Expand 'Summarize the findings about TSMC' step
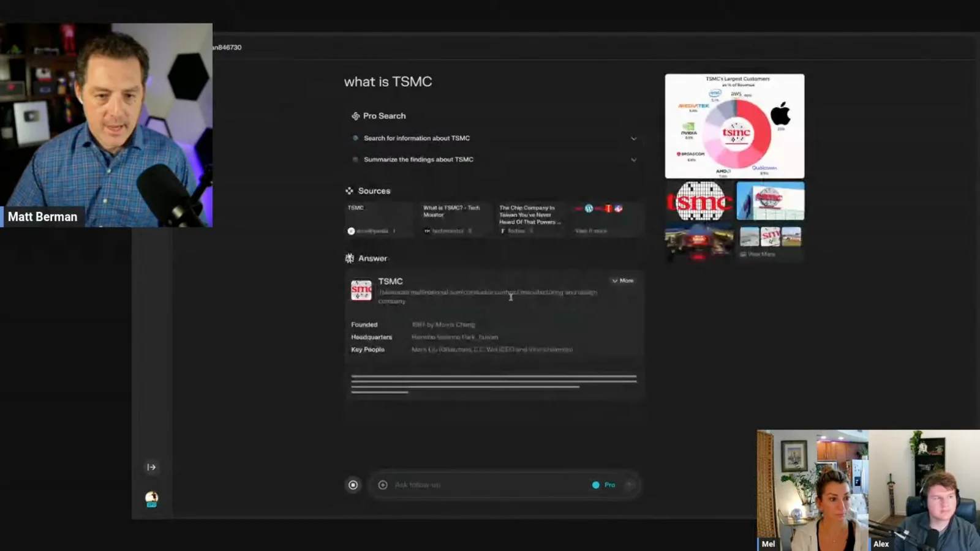This screenshot has width=980, height=551. tap(494, 160)
